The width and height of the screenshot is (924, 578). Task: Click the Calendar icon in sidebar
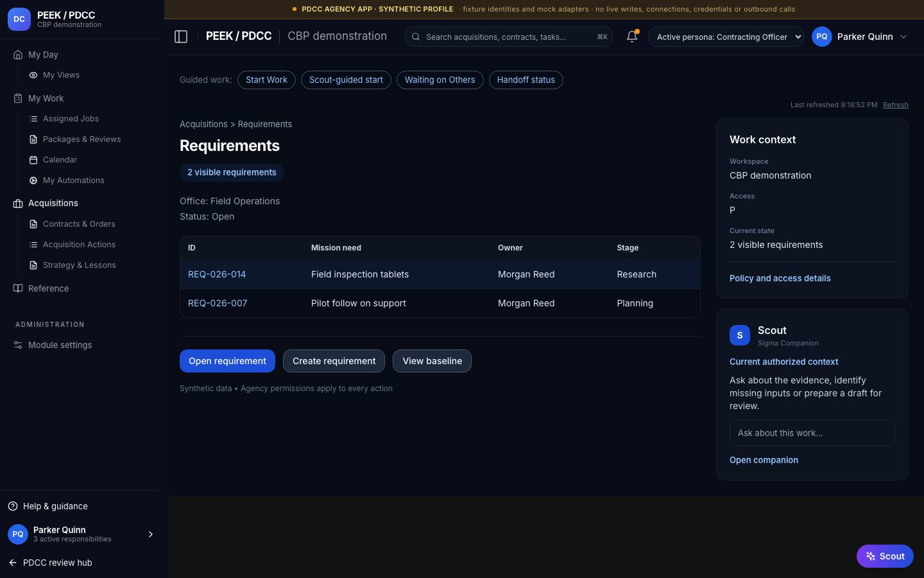pyautogui.click(x=33, y=160)
